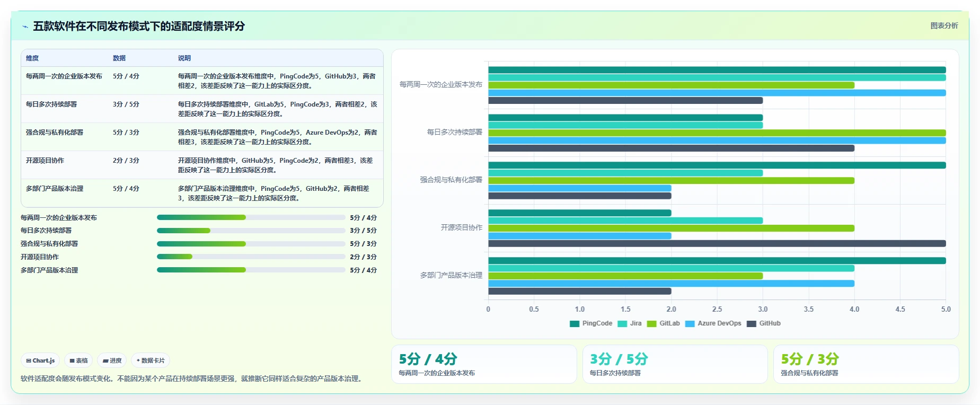Click the 2分 / 3分 value in progress list

pos(363,257)
